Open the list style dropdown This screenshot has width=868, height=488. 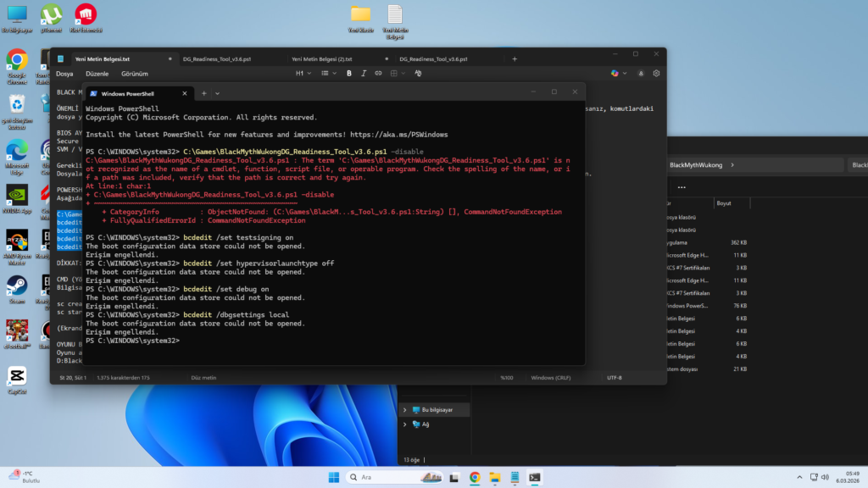pyautogui.click(x=328, y=73)
